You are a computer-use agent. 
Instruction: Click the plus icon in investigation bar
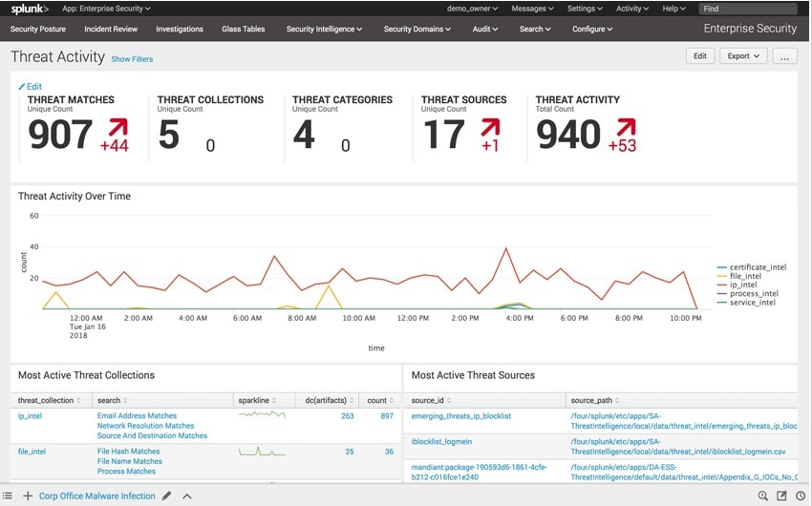point(28,495)
